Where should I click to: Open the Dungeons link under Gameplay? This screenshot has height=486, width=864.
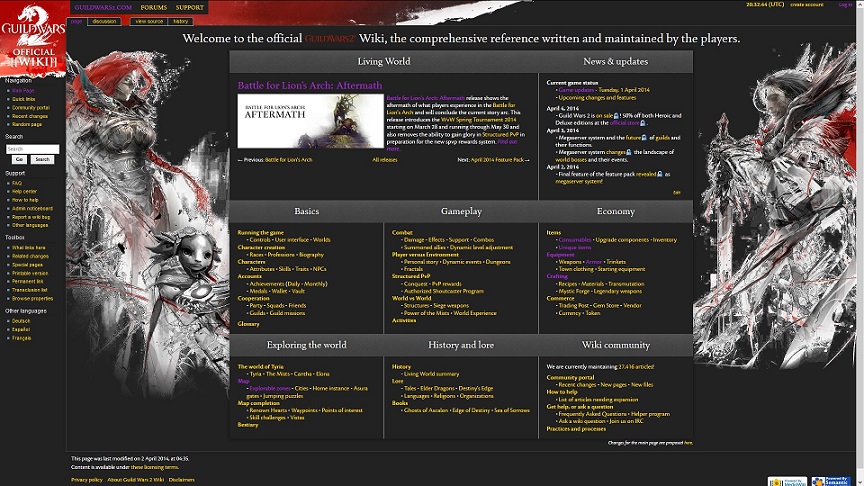coord(498,262)
